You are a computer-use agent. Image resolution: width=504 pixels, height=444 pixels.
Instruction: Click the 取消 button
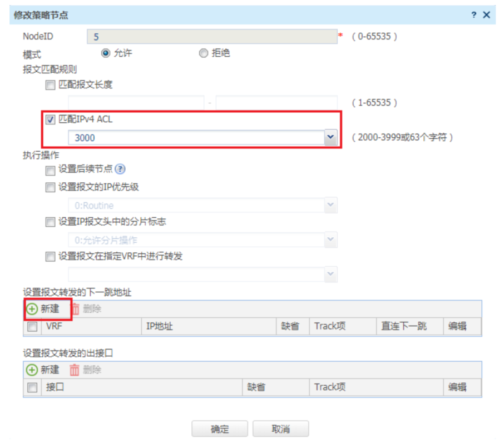280,429
